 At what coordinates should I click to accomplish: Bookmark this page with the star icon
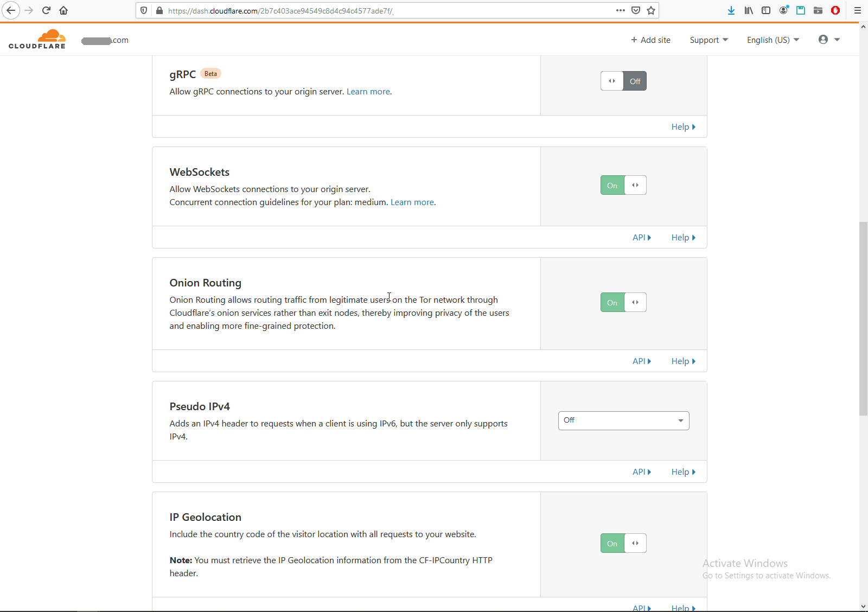tap(651, 10)
